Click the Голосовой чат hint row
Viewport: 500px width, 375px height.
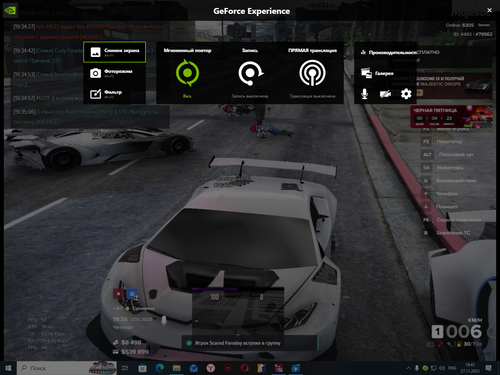(x=448, y=154)
